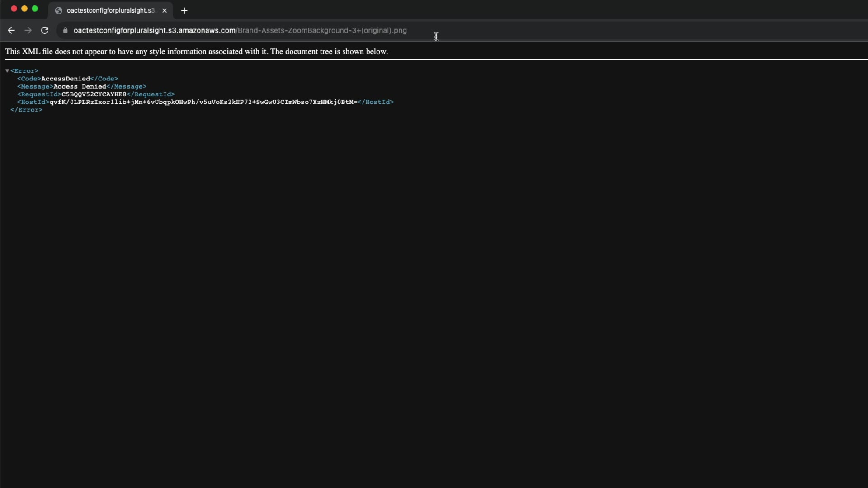Click the opening Error tag
Image resolution: width=868 pixels, height=488 pixels.
[24, 71]
